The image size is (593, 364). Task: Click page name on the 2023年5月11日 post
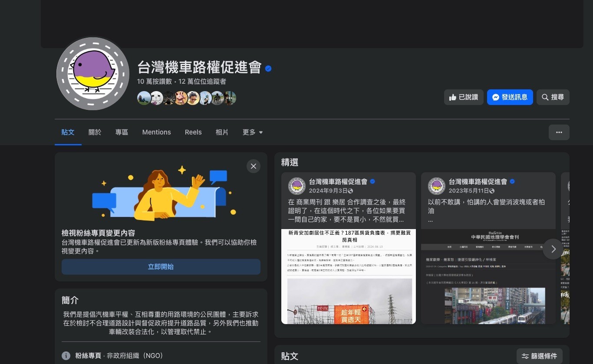478,181
